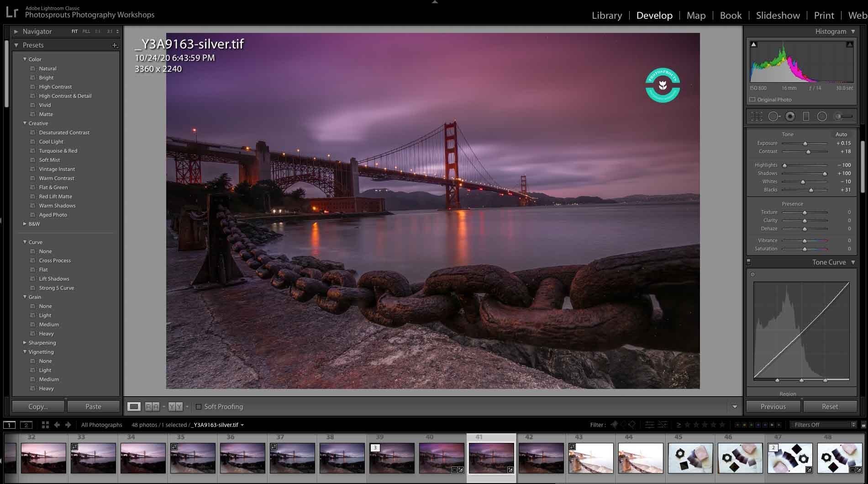Switch to the Slideshow module
Viewport: 868px width, 484px height.
[778, 15]
